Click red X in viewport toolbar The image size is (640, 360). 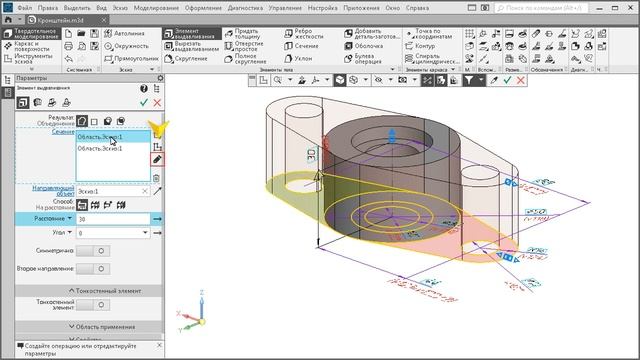520,80
